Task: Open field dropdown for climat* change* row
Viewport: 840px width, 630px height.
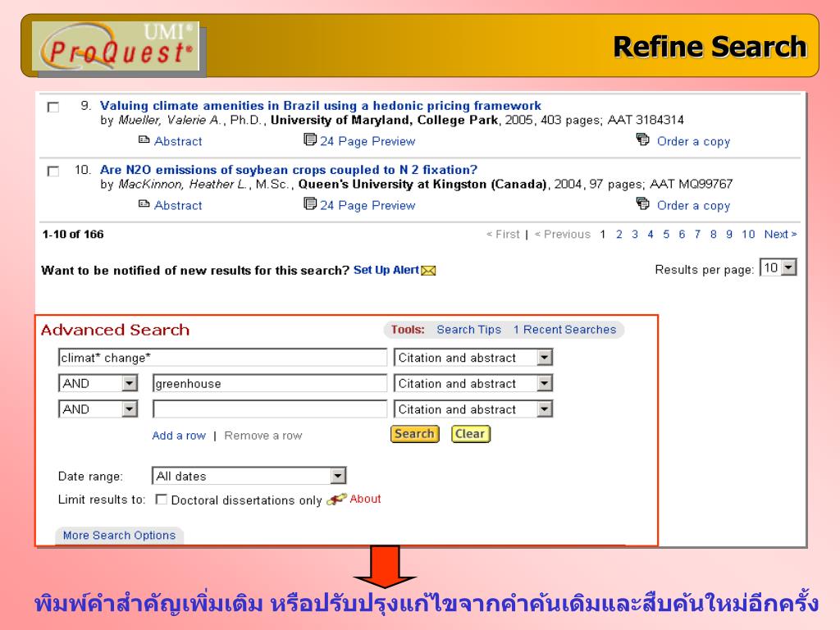Action: (x=545, y=358)
